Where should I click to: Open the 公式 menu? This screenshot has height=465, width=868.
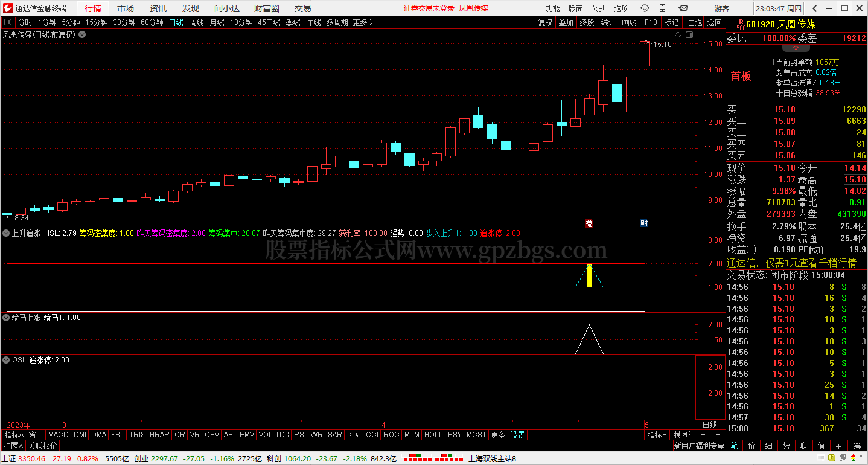[x=598, y=8]
